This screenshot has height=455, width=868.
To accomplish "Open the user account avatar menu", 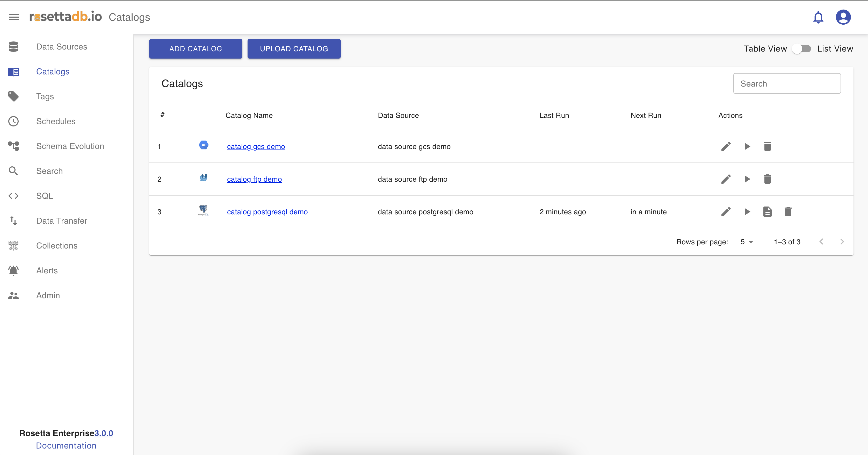I will click(843, 17).
